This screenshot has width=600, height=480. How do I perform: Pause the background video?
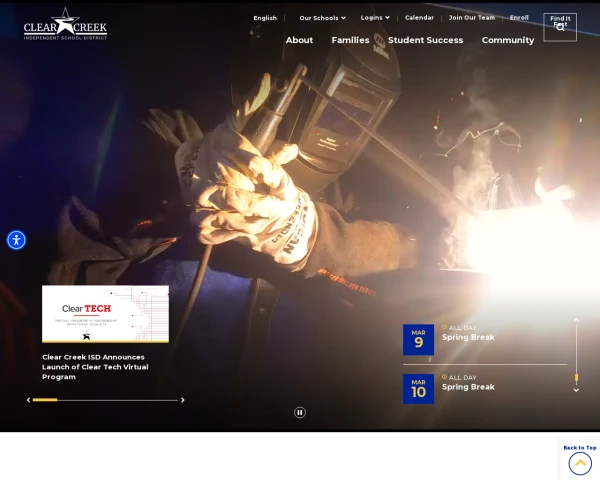[x=300, y=412]
